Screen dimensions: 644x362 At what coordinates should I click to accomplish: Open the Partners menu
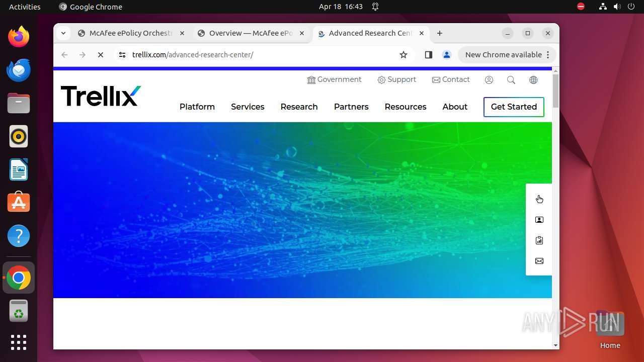[x=351, y=107]
